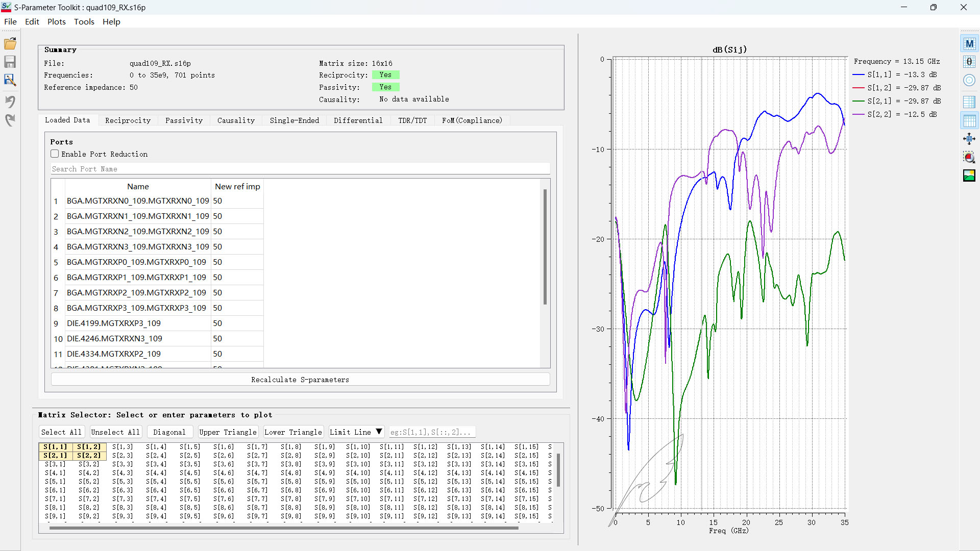Click the export plot image icon

pyautogui.click(x=969, y=176)
